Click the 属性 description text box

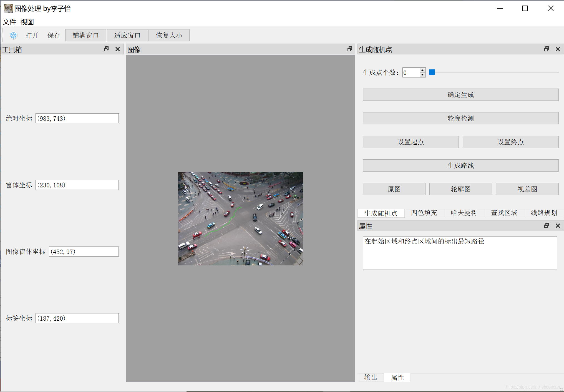[460, 253]
